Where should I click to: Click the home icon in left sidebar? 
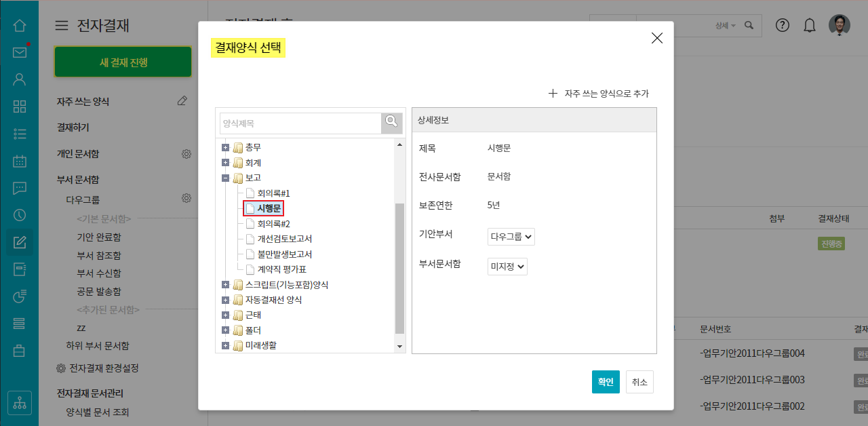coord(19,26)
